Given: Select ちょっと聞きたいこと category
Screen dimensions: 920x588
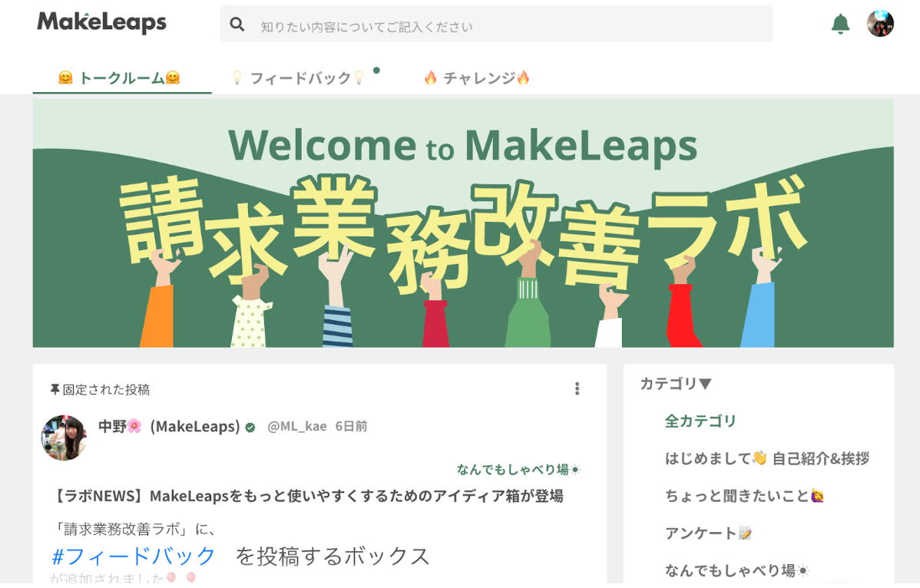Looking at the screenshot, I should 745,496.
